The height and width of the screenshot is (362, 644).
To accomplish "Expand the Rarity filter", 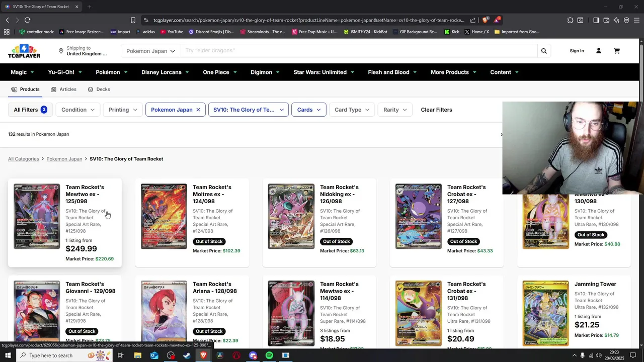I will [x=395, y=110].
